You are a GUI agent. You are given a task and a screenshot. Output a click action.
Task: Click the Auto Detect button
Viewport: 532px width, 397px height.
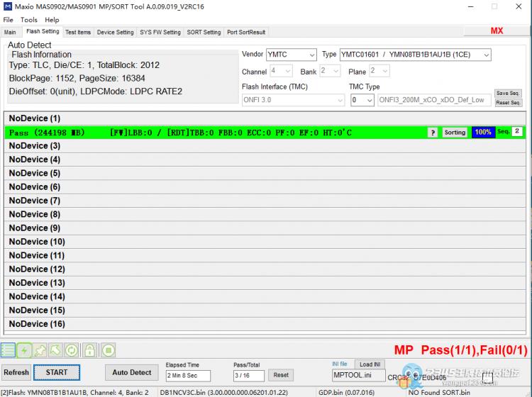(132, 372)
